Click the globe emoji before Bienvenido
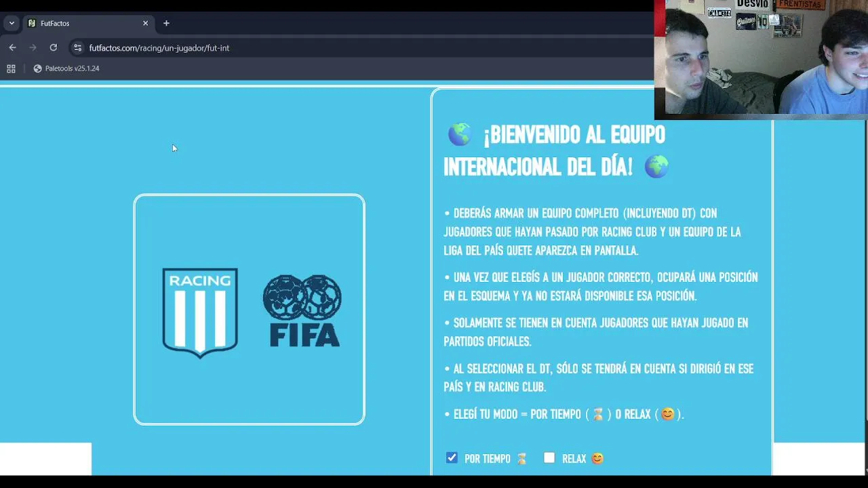868x488 pixels. [x=459, y=134]
